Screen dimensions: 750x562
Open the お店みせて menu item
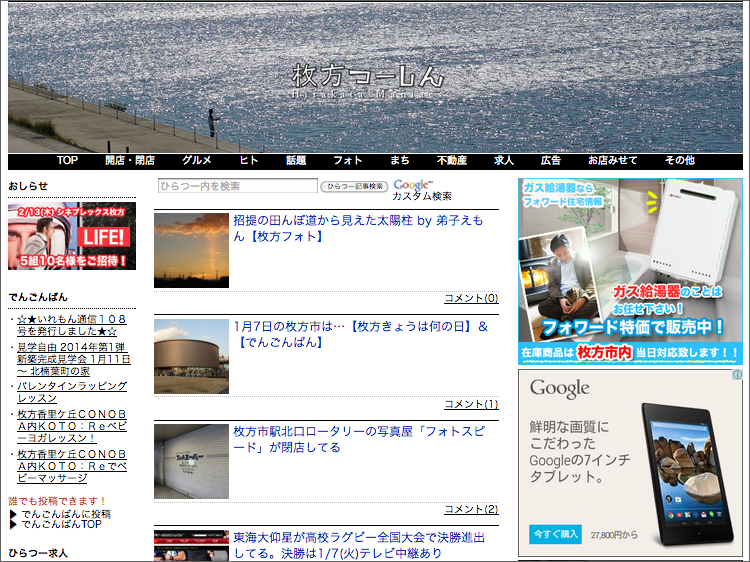pos(612,161)
